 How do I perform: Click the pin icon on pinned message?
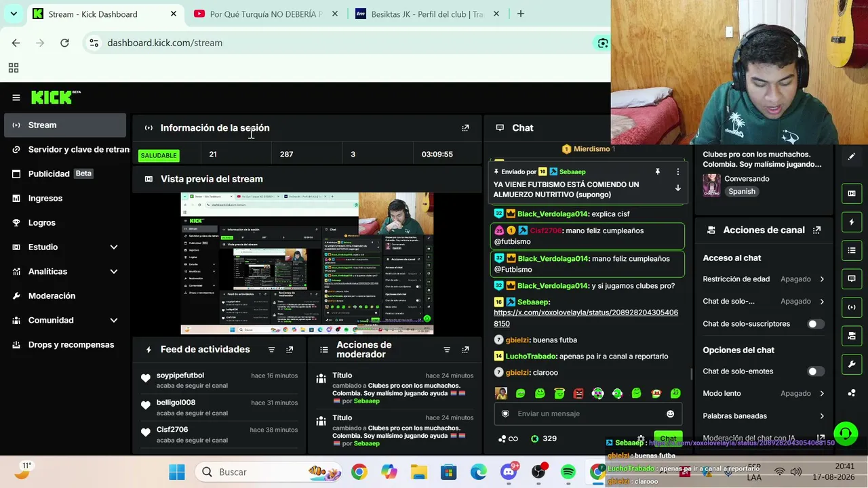657,172
